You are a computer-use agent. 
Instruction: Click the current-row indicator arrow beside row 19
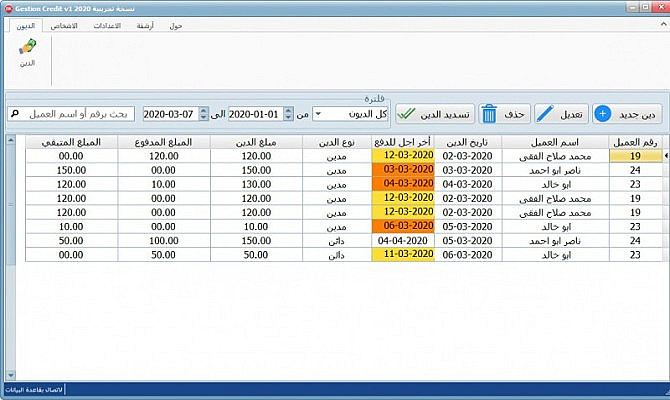665,156
